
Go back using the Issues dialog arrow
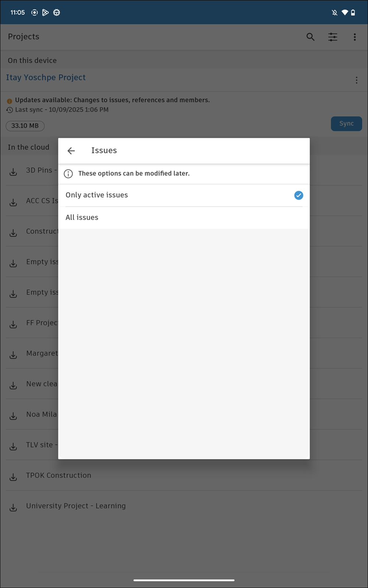[71, 151]
